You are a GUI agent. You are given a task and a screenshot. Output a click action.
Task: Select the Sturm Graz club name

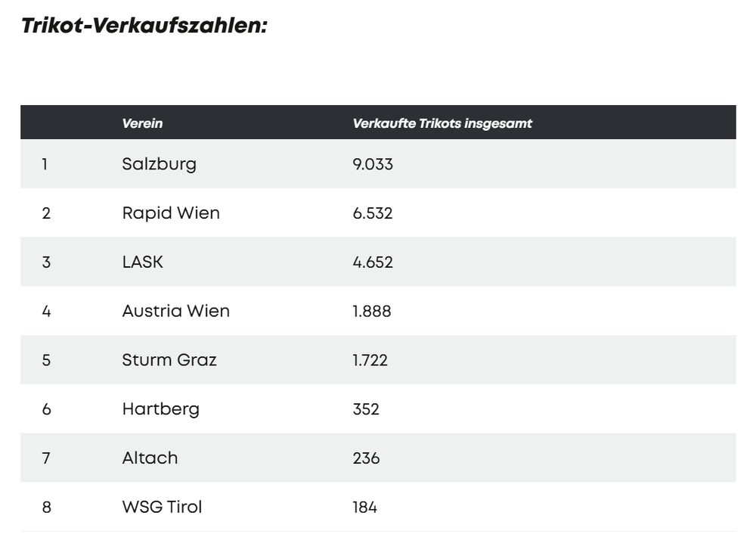169,360
